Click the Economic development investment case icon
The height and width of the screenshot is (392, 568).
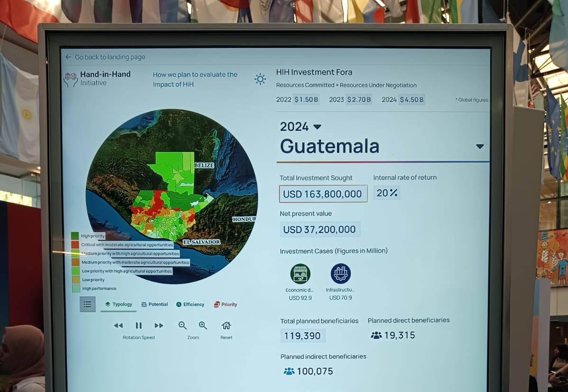click(x=300, y=273)
